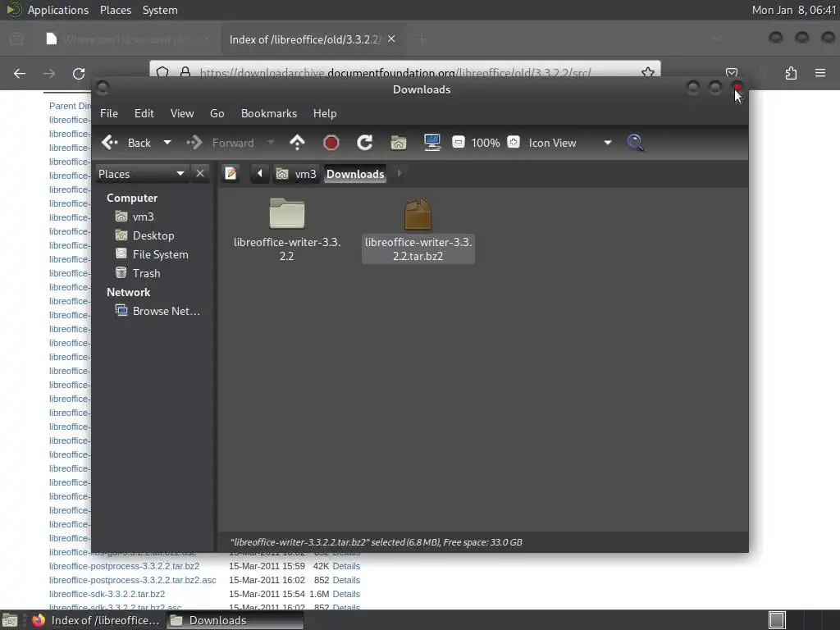The height and width of the screenshot is (630, 840).
Task: Open the Edit menu
Action: 144,113
